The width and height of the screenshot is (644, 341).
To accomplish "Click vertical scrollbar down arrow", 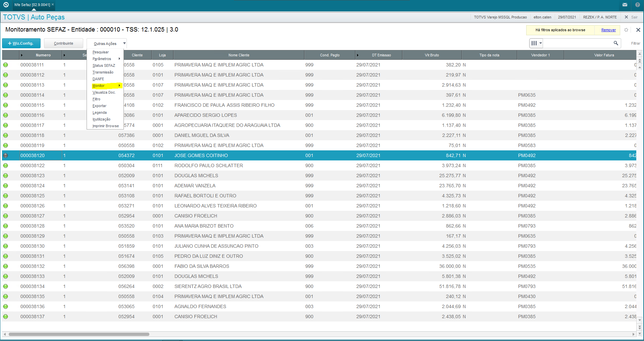I will (x=640, y=321).
